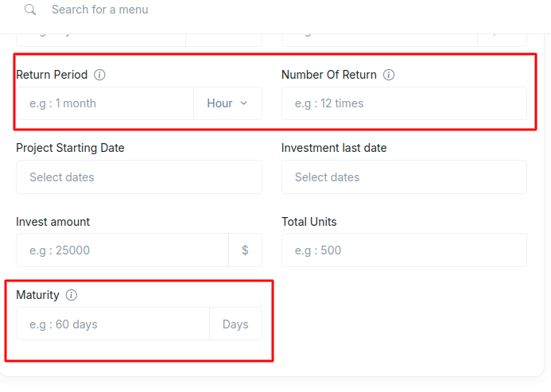Open the Hour unit dropdown
Viewport: 551px width, 392px height.
pyautogui.click(x=227, y=103)
